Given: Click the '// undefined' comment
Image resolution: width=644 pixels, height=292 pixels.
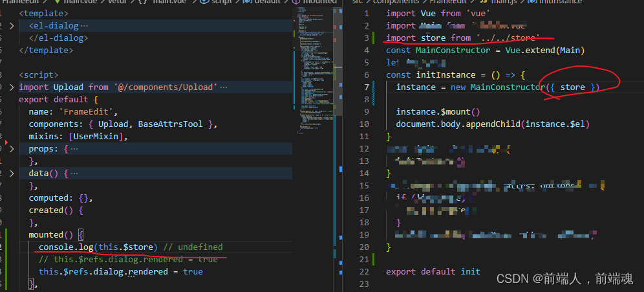Looking at the screenshot, I should click(x=193, y=247).
